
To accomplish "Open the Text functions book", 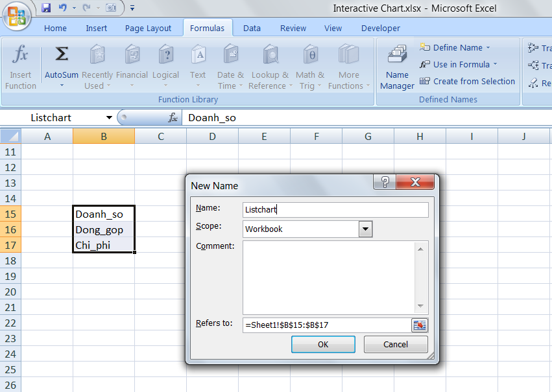I will tap(198, 54).
